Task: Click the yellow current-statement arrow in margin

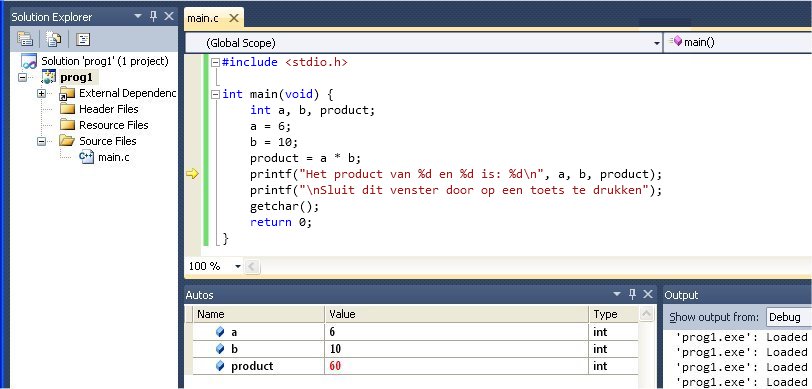Action: 192,174
